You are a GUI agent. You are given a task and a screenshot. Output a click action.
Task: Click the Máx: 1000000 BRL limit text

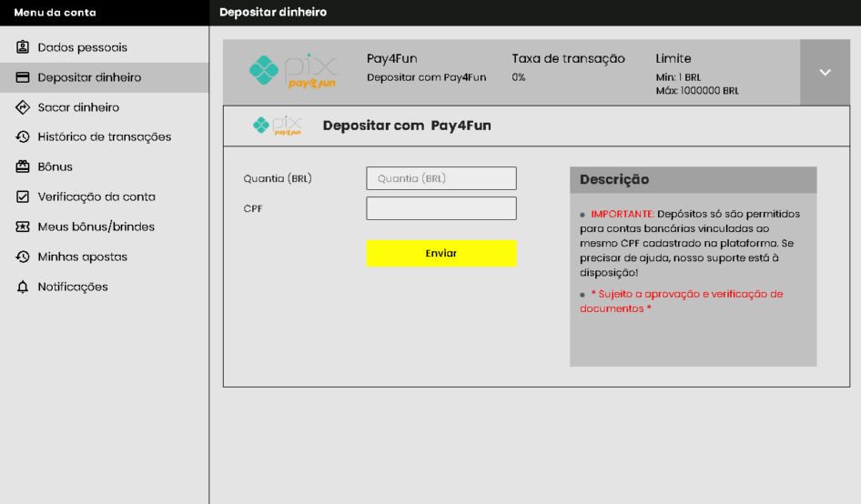(697, 91)
